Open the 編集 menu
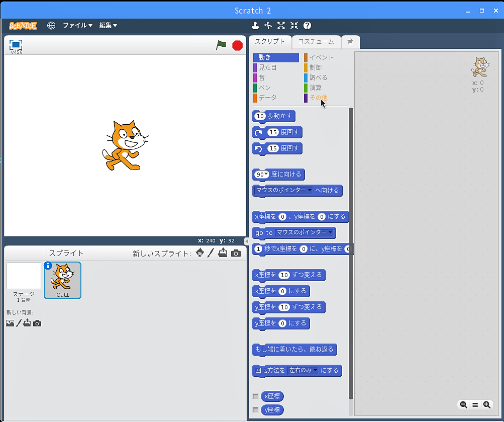 (108, 26)
